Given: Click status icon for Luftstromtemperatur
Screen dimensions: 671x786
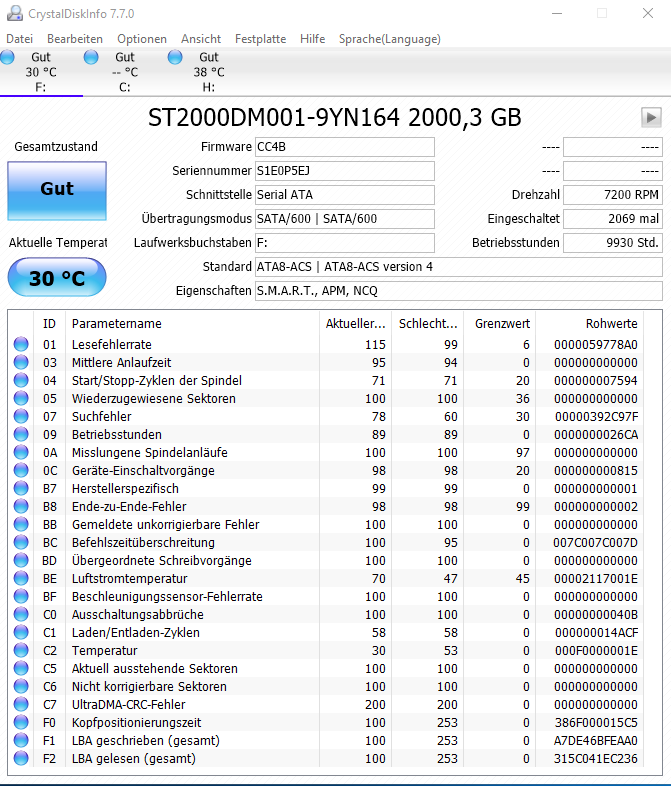Looking at the screenshot, I should click(x=21, y=579).
